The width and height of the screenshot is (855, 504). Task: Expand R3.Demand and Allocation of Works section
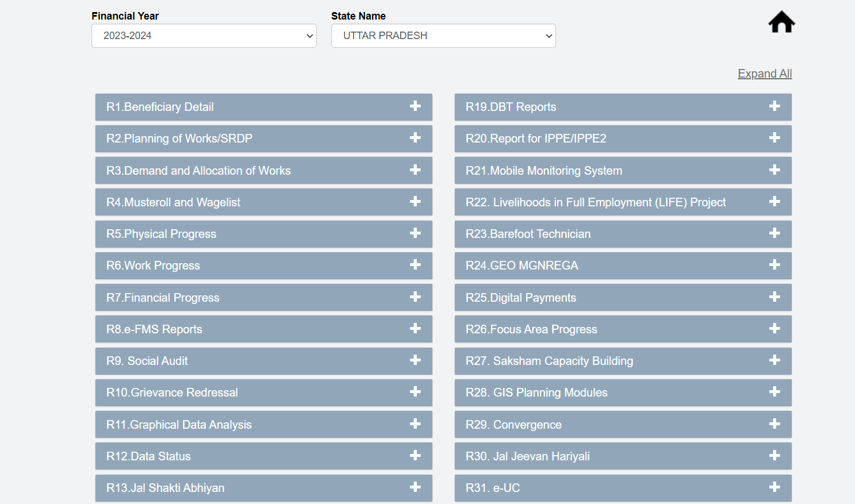[x=198, y=171]
